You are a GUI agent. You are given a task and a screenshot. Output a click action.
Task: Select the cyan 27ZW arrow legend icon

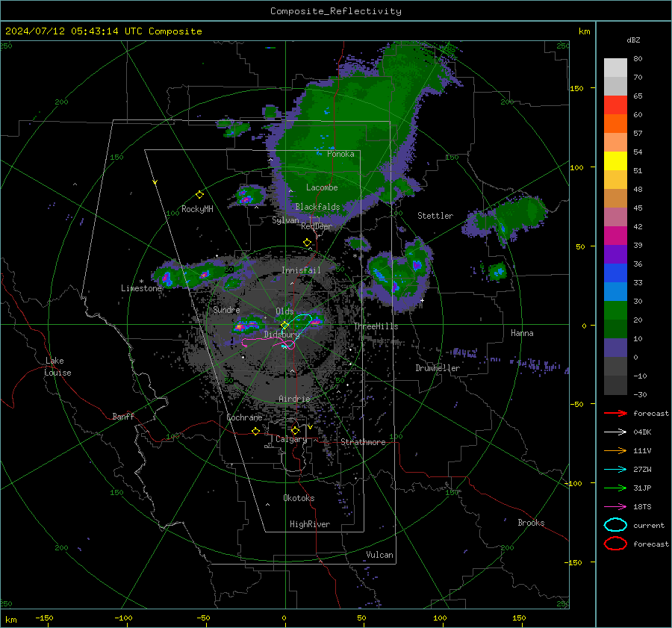(615, 470)
